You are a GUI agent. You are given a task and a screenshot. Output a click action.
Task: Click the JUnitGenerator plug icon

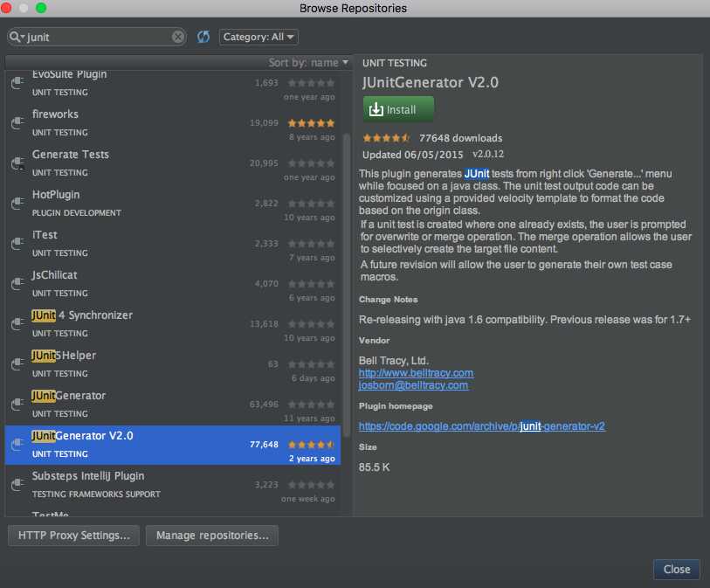17,404
